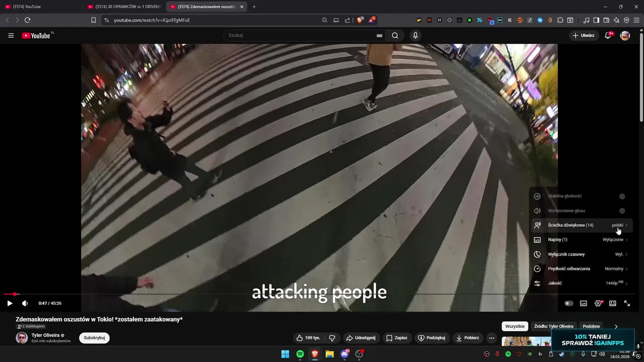Click the Podziękuj button
Screen dimensions: 644x362
[x=432, y=338]
